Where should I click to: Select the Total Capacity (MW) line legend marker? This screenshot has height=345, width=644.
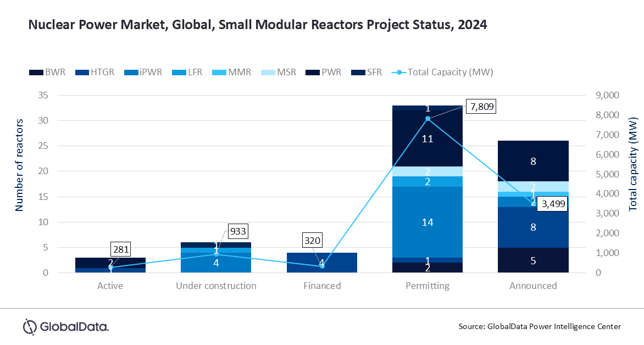[x=399, y=72]
